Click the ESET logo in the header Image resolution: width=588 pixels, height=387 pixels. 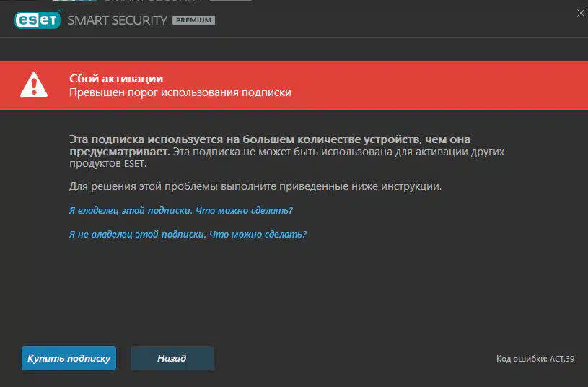(38, 20)
